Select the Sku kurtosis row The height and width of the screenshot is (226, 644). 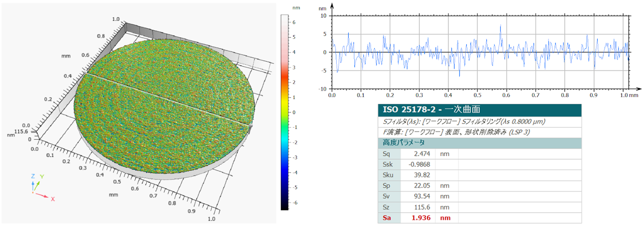pyautogui.click(x=479, y=175)
